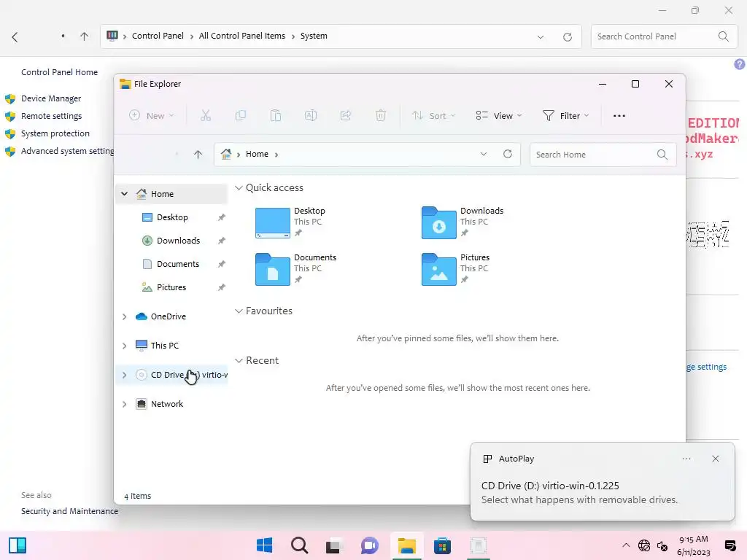
Task: Open taskbar Search magnifier
Action: pos(299,545)
